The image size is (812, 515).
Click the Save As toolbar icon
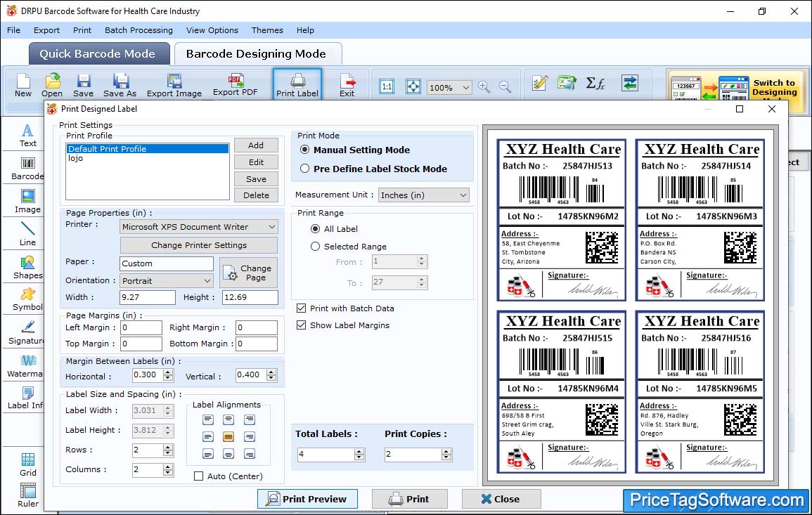coord(120,85)
